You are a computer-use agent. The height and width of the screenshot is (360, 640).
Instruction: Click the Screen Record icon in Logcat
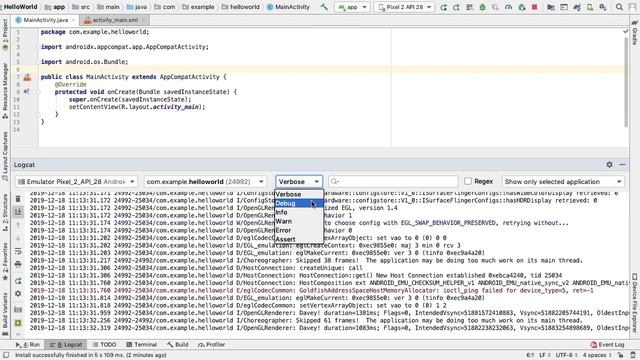coord(18,323)
